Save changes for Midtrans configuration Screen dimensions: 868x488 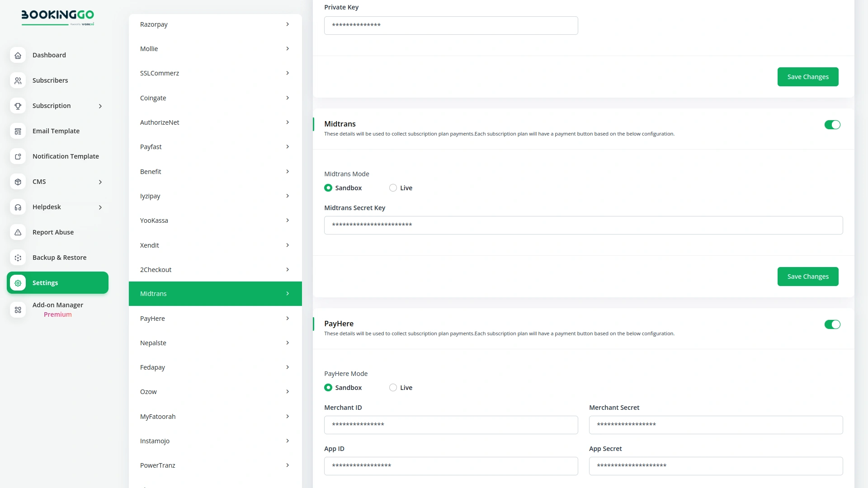coord(808,276)
